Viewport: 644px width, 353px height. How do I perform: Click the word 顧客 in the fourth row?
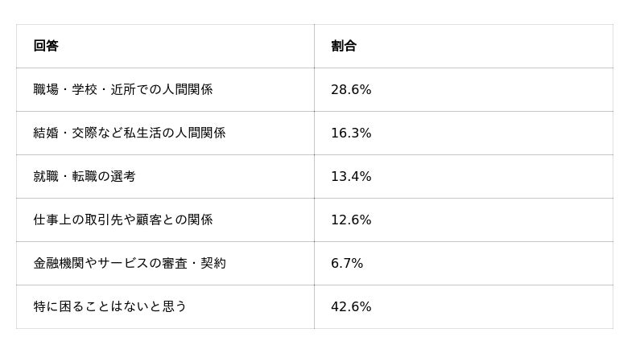(149, 220)
